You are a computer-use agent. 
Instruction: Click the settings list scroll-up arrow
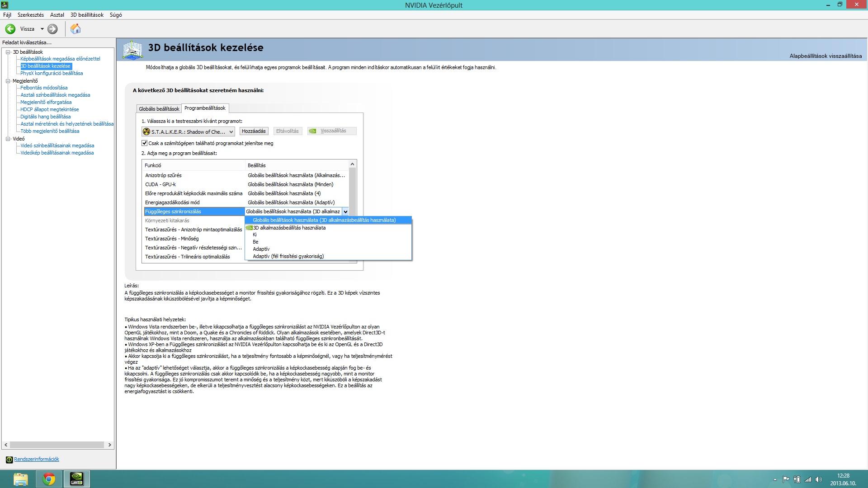[353, 164]
